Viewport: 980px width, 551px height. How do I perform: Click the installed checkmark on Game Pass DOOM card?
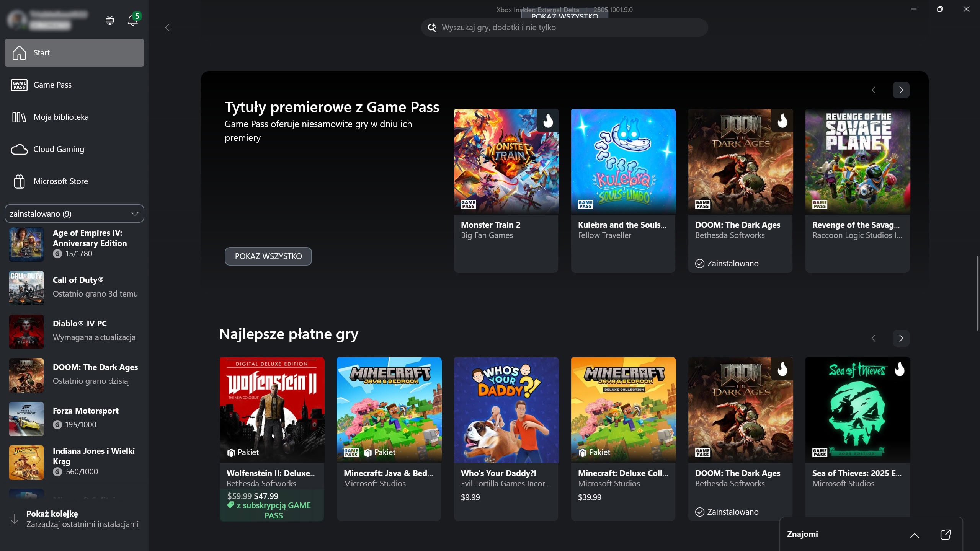[699, 264]
